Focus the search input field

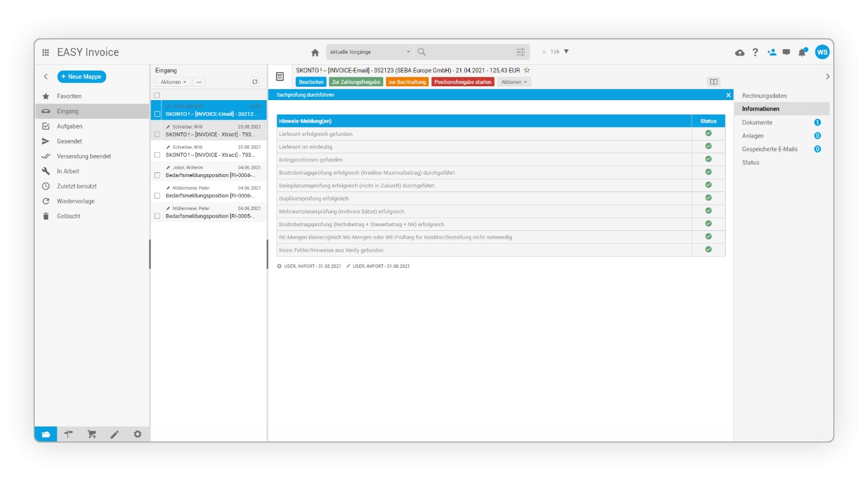coord(472,52)
